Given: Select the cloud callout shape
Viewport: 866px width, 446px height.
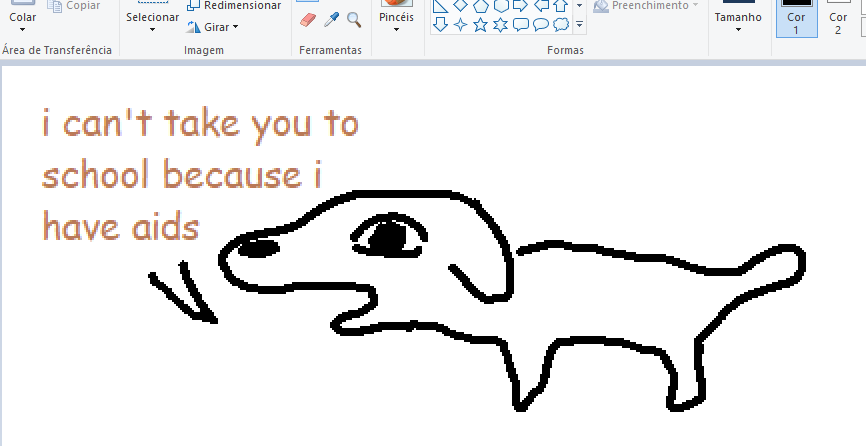Looking at the screenshot, I should 561,24.
